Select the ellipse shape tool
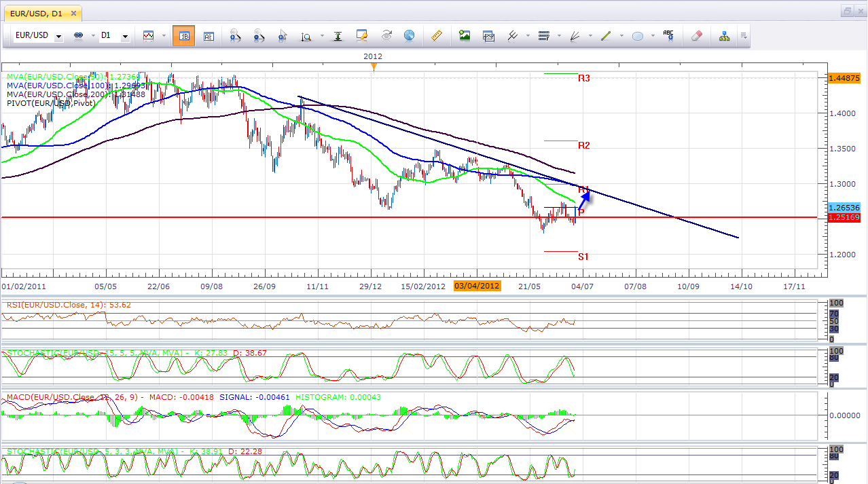Viewport: 868px width, 484px height. [638, 36]
